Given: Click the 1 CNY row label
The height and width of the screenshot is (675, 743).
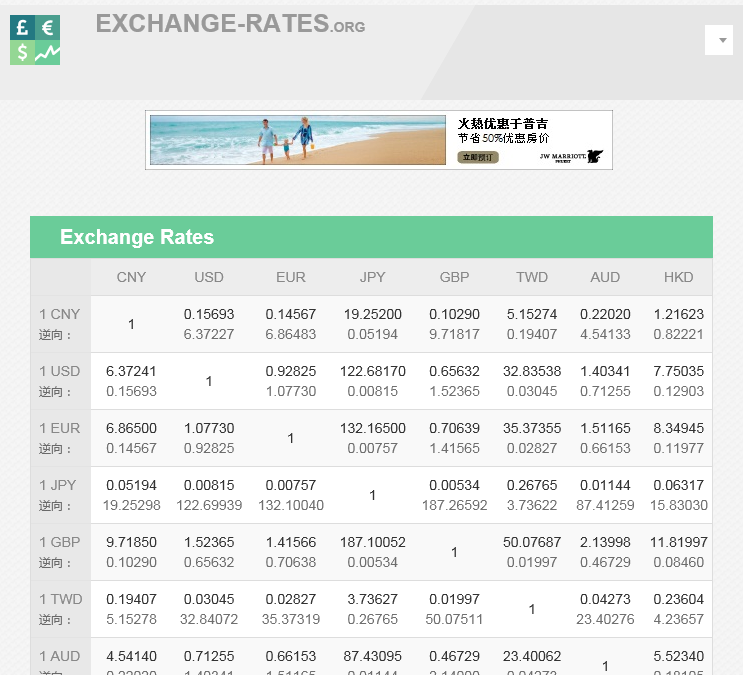Looking at the screenshot, I should 59,314.
